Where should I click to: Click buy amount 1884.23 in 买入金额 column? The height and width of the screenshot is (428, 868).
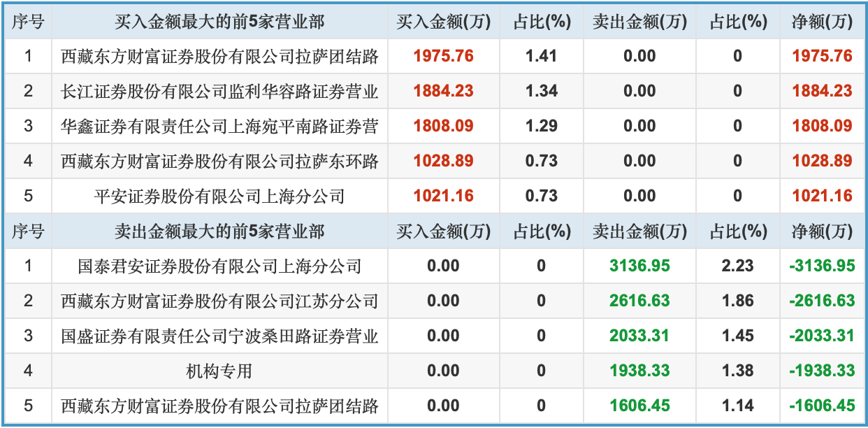tap(443, 91)
